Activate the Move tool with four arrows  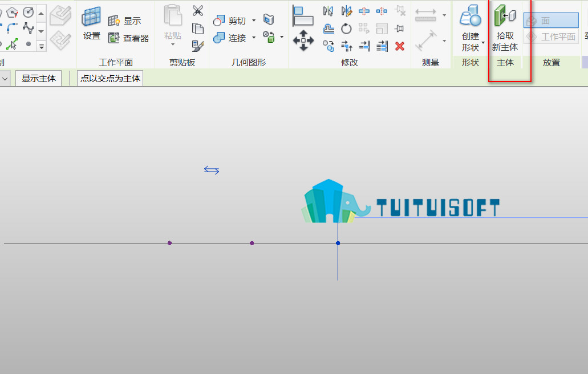coord(303,40)
